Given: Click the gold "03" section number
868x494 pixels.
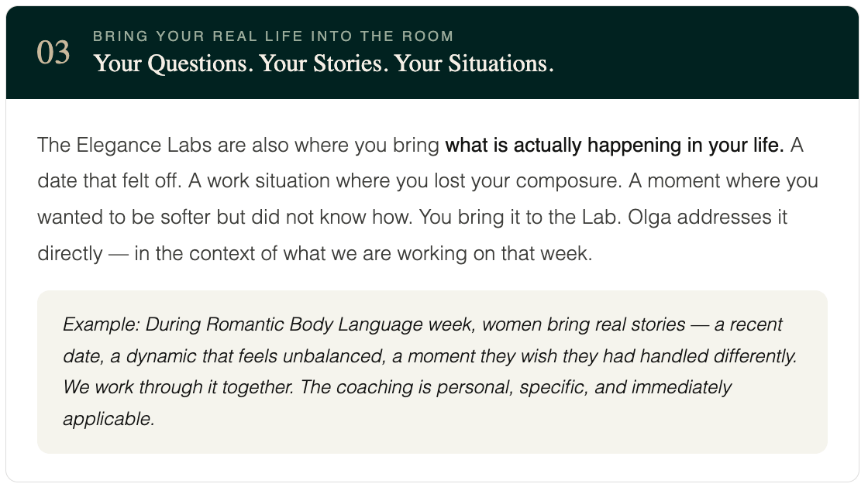Looking at the screenshot, I should tap(53, 53).
